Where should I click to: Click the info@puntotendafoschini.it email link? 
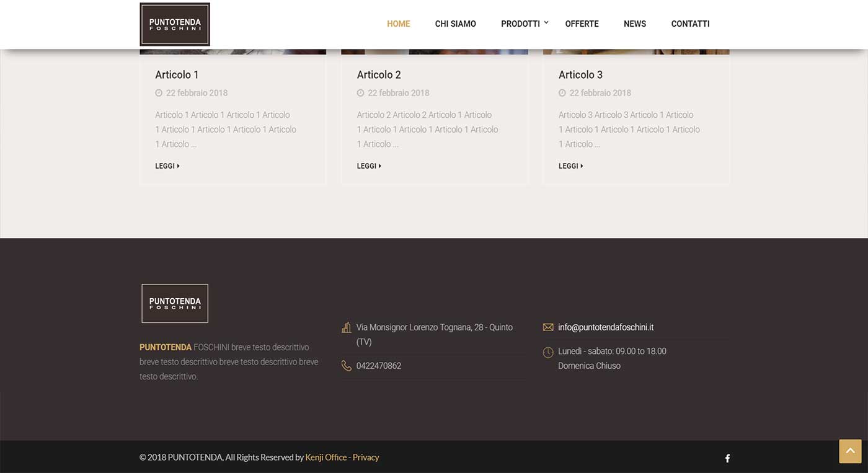point(606,327)
